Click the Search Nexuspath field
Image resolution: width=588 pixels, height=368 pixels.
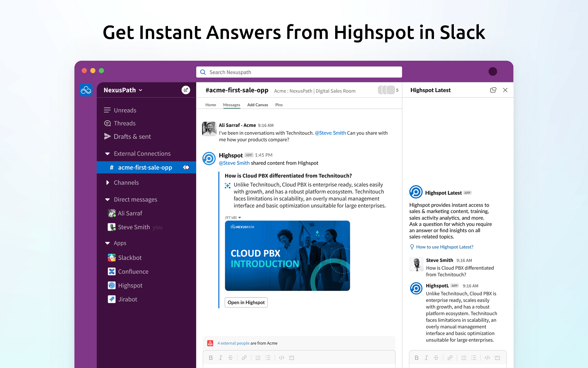tap(299, 72)
